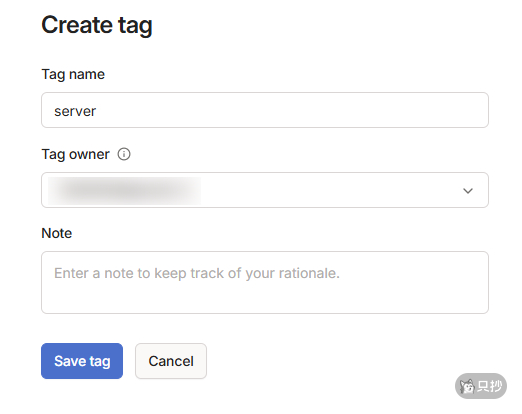The width and height of the screenshot is (522, 414).
Task: Click empty middle area of Tag owner dropdown
Action: pos(330,190)
